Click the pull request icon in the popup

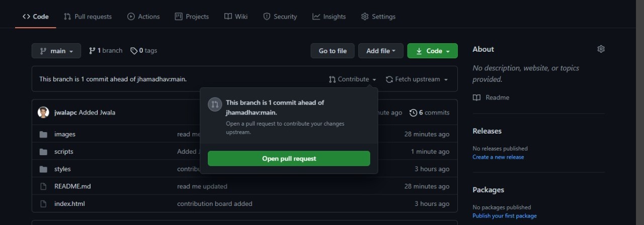pos(215,104)
